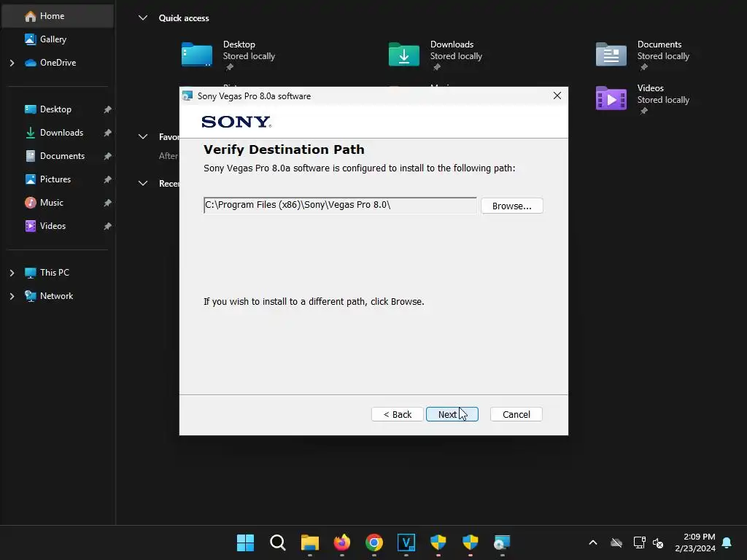
Task: Collapse the Favorites section chevron
Action: point(143,136)
